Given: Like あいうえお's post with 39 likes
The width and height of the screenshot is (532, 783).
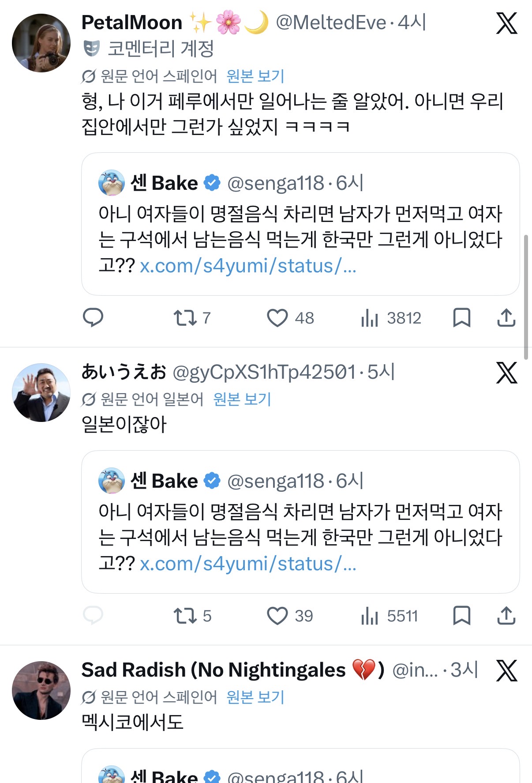Looking at the screenshot, I should [277, 616].
